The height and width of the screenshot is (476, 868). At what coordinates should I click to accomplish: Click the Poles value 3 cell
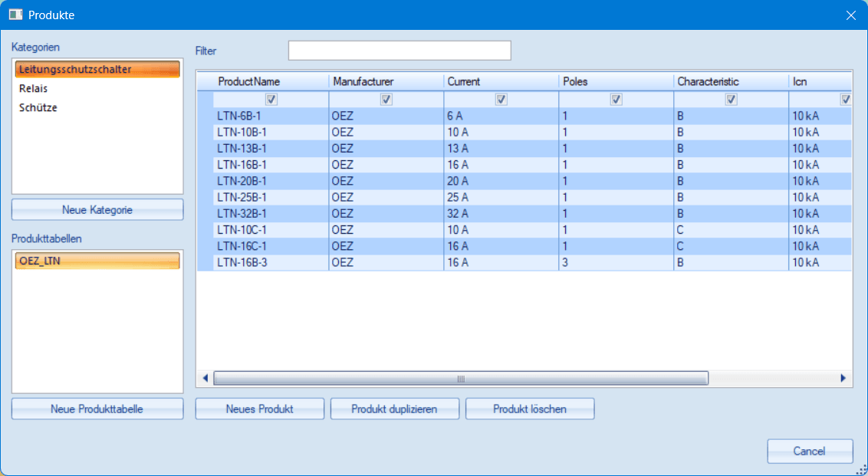(616, 262)
